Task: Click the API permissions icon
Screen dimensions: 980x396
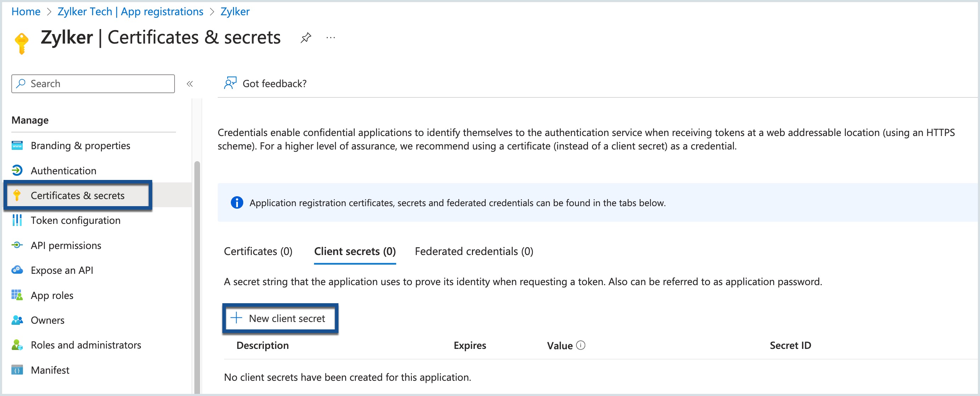Action: click(x=17, y=245)
